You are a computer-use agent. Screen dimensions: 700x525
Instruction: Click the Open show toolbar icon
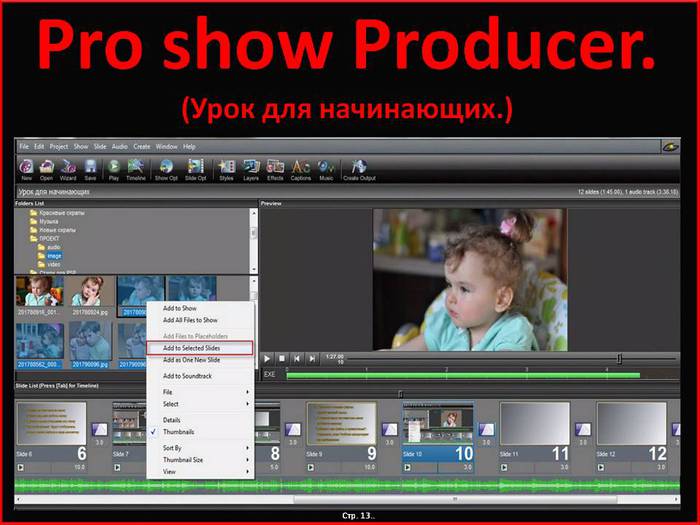(46, 170)
